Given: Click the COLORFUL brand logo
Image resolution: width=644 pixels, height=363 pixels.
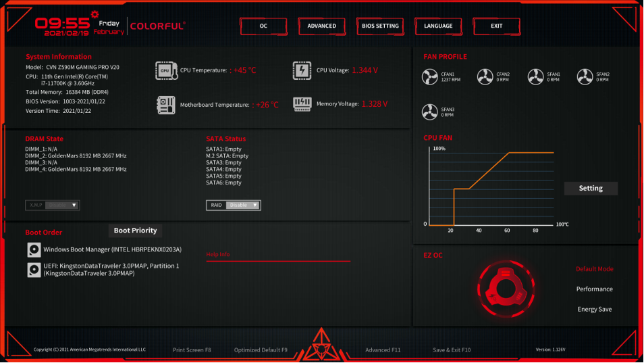Looking at the screenshot, I should (x=158, y=26).
